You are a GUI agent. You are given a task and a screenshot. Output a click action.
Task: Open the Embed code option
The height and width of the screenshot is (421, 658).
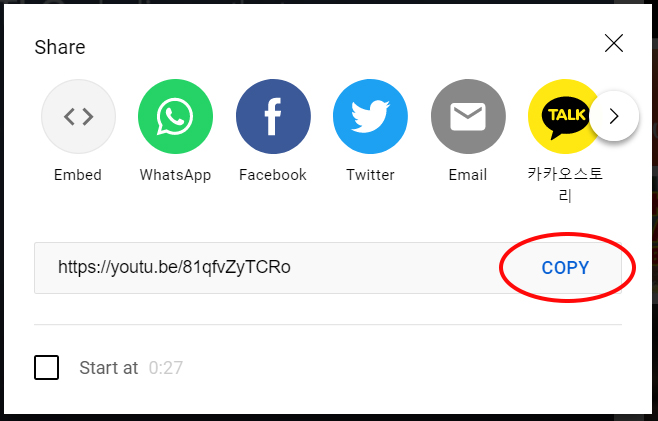coord(78,116)
